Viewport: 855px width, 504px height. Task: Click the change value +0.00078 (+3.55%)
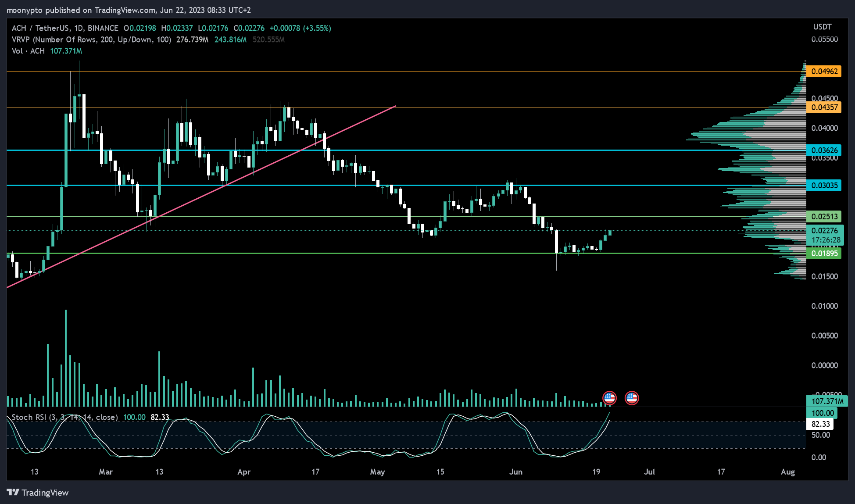click(x=300, y=28)
